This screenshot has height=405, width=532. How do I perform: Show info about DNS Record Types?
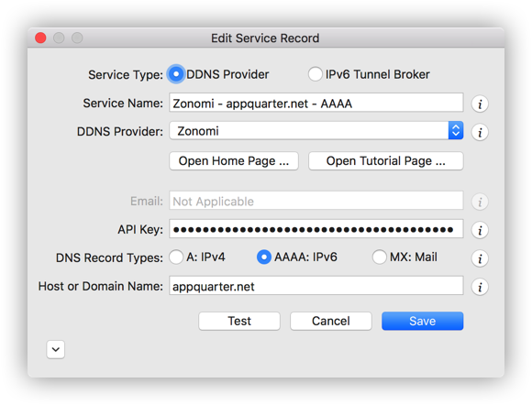click(x=480, y=258)
